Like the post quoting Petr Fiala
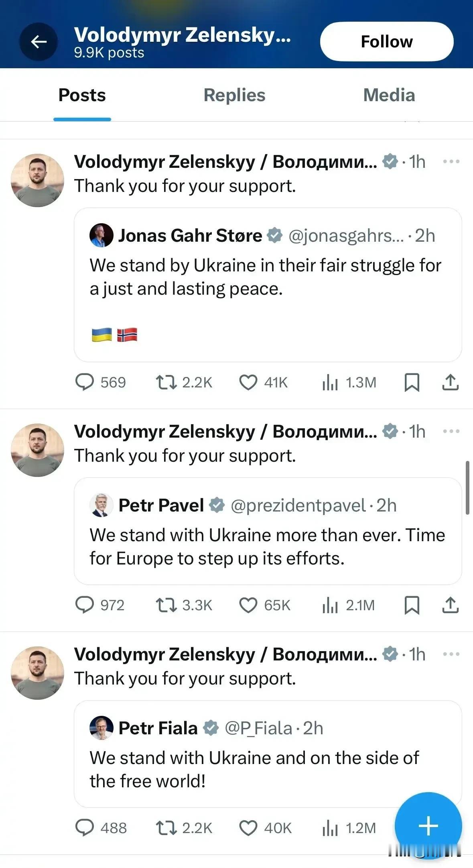This screenshot has height=868, width=473. [x=265, y=828]
